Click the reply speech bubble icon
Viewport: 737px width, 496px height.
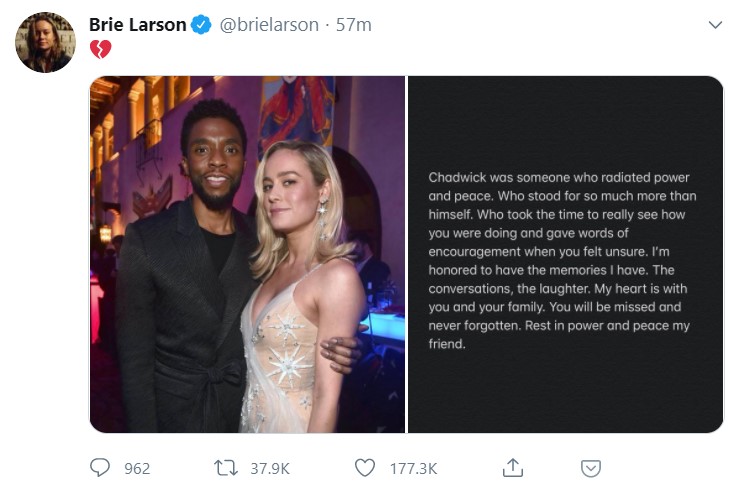click(x=100, y=467)
